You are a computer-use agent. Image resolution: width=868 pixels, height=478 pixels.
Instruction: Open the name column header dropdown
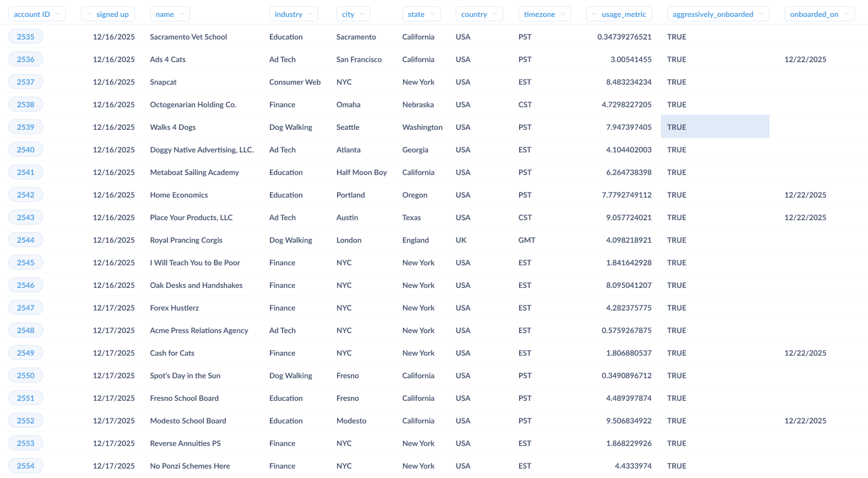point(169,14)
